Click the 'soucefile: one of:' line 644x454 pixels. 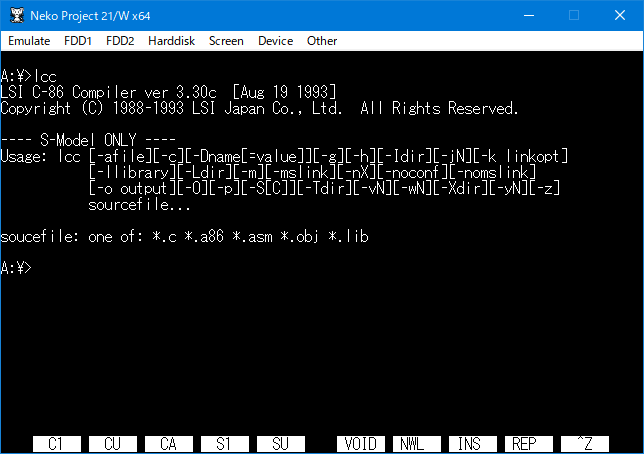coord(184,237)
